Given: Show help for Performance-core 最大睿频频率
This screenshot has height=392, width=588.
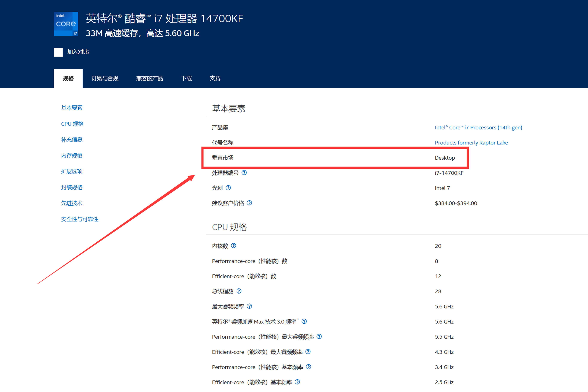Looking at the screenshot, I should (319, 336).
